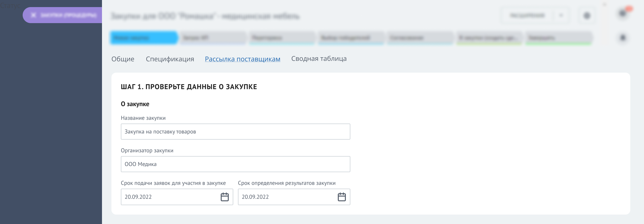This screenshot has height=224, width=644.
Task: Click inside the Организатор закупки field
Action: (235, 164)
